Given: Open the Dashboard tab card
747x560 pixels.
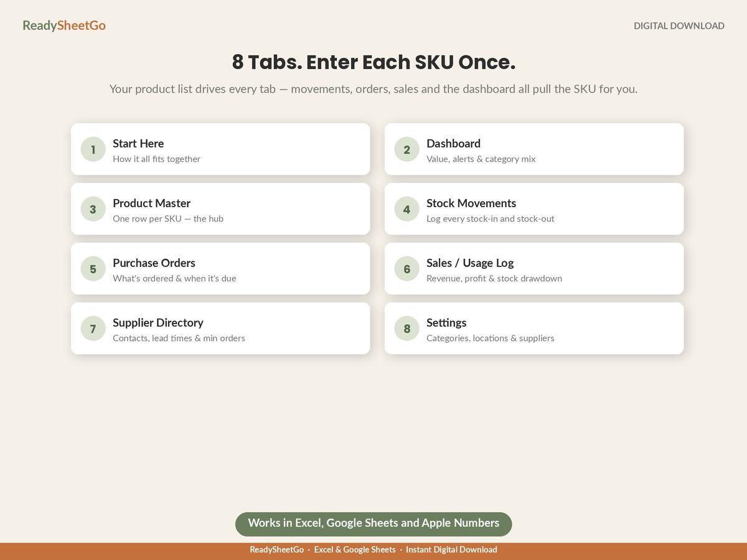Looking at the screenshot, I should [534, 149].
